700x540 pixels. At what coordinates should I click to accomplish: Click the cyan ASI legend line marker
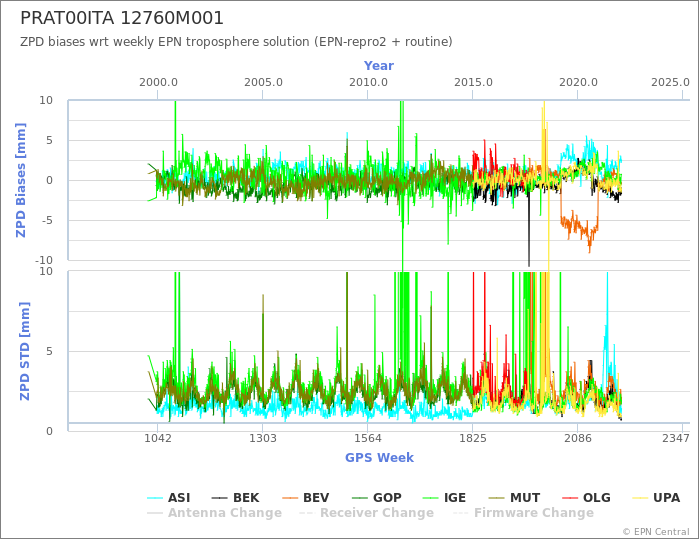coord(155,498)
